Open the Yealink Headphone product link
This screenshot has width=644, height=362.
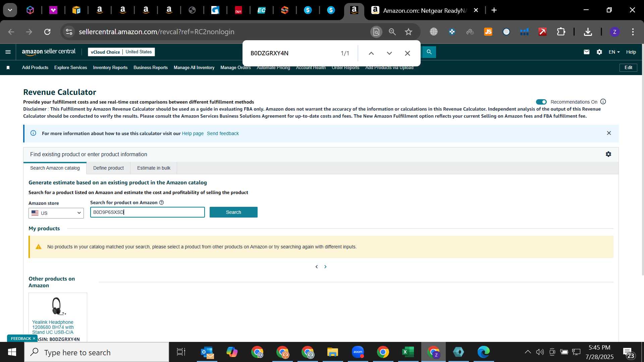[x=53, y=327]
